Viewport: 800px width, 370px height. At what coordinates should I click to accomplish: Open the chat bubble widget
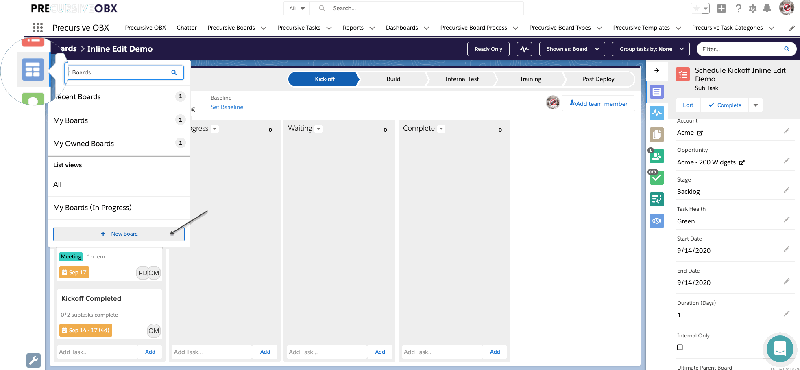pyautogui.click(x=780, y=348)
